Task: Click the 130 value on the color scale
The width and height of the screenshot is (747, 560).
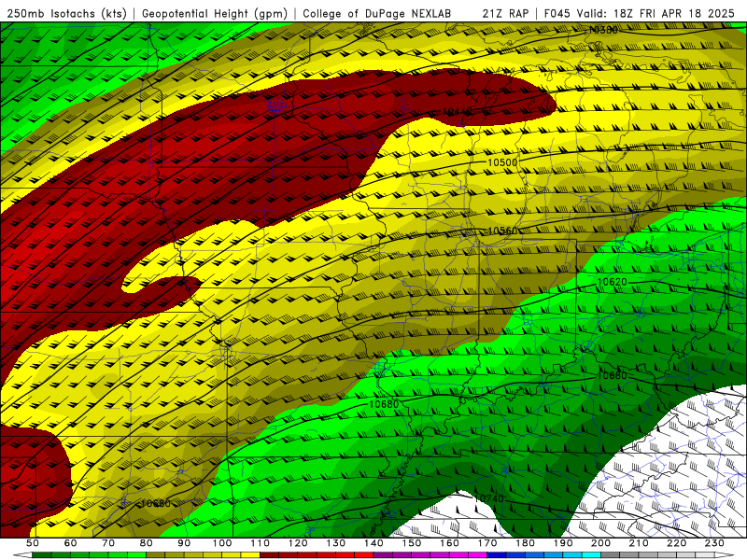Action: pos(336,543)
